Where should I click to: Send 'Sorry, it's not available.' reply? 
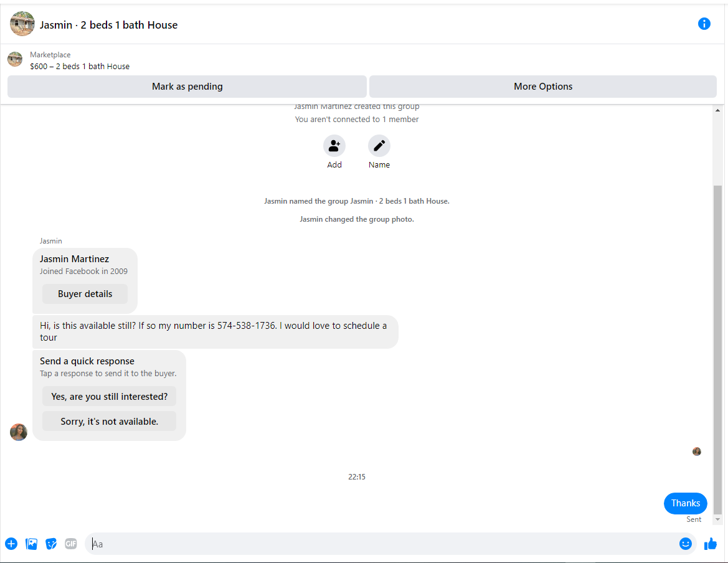(109, 422)
